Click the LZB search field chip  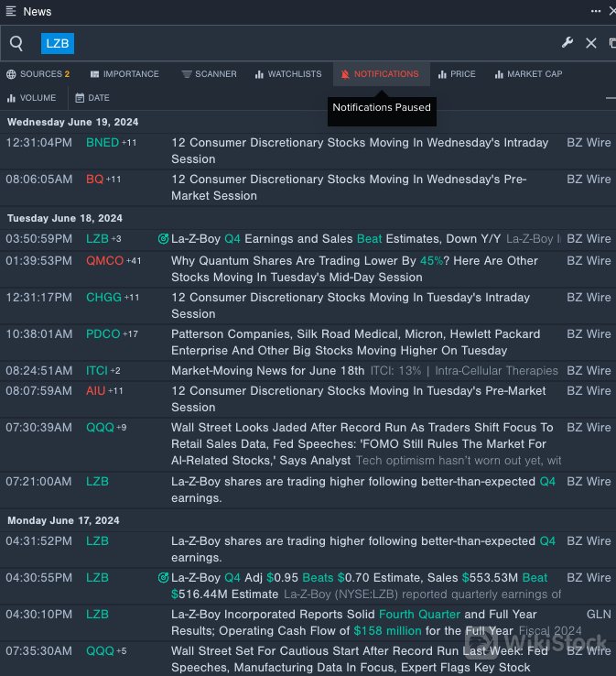pyautogui.click(x=57, y=43)
